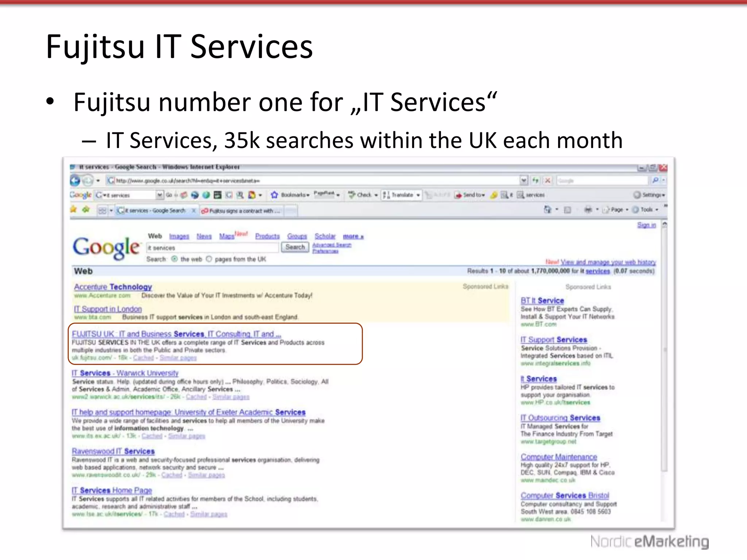Screen dimensions: 747x560
Task: Click the Favorites Center star icon
Action: point(74,210)
